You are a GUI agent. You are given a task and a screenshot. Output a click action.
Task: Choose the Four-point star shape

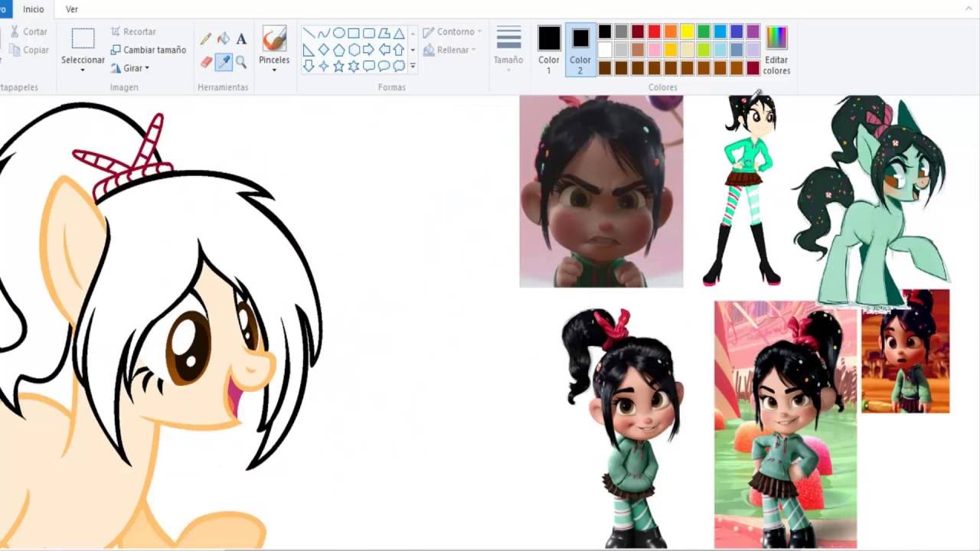324,66
